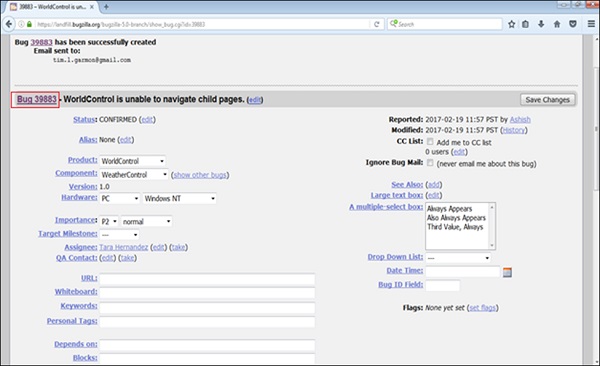This screenshot has width=600, height=366.
Task: Select Always Appears in multiple-select box
Action: pos(450,209)
